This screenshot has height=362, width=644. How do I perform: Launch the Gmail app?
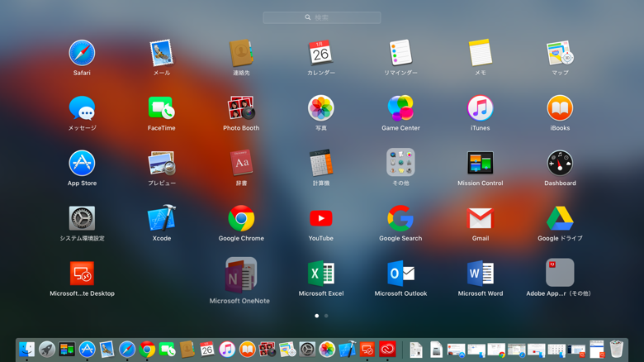(481, 218)
